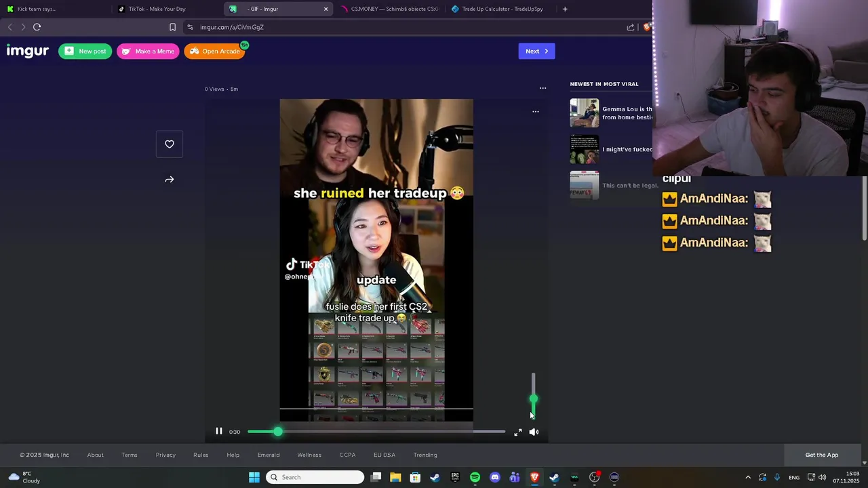The width and height of the screenshot is (868, 488).
Task: Enter fullscreen mode for the video
Action: [518, 432]
